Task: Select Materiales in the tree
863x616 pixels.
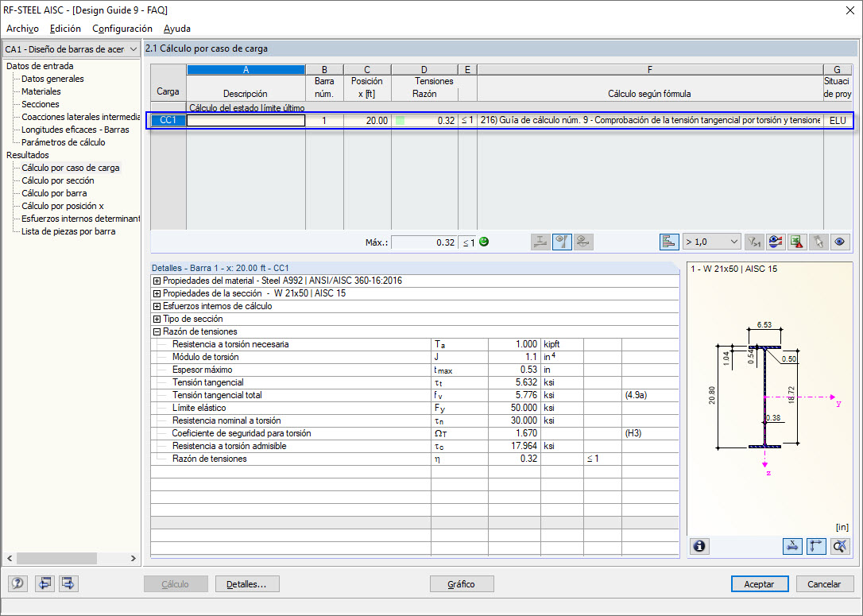Action: 41,91
